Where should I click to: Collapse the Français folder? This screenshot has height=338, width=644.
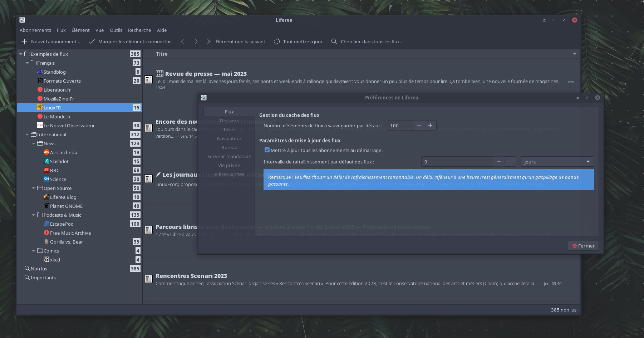27,63
